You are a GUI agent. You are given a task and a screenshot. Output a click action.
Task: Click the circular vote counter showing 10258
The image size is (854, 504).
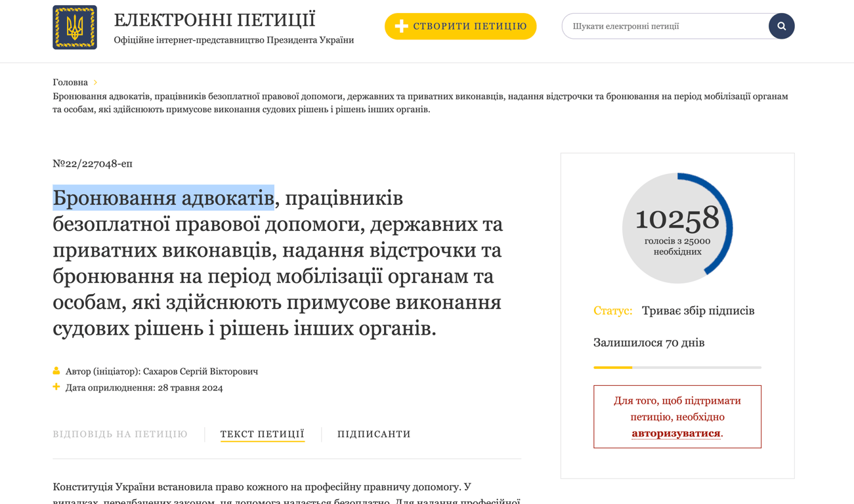[677, 226]
